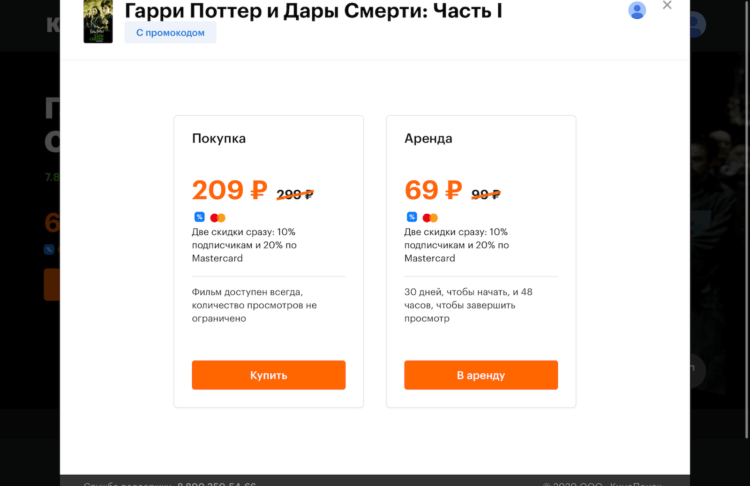The height and width of the screenshot is (486, 750).
Task: Click the Купить purchase button
Action: point(268,375)
